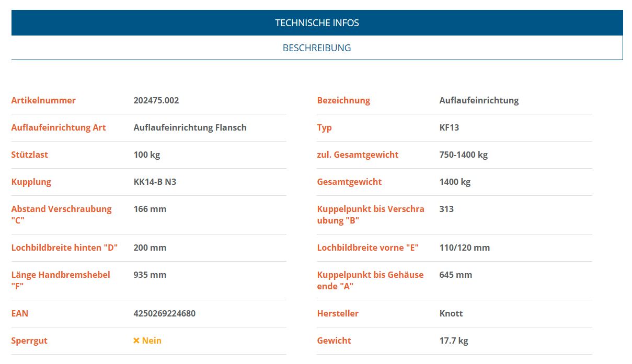Click the Gewicht value 17.7 kg

tap(454, 340)
